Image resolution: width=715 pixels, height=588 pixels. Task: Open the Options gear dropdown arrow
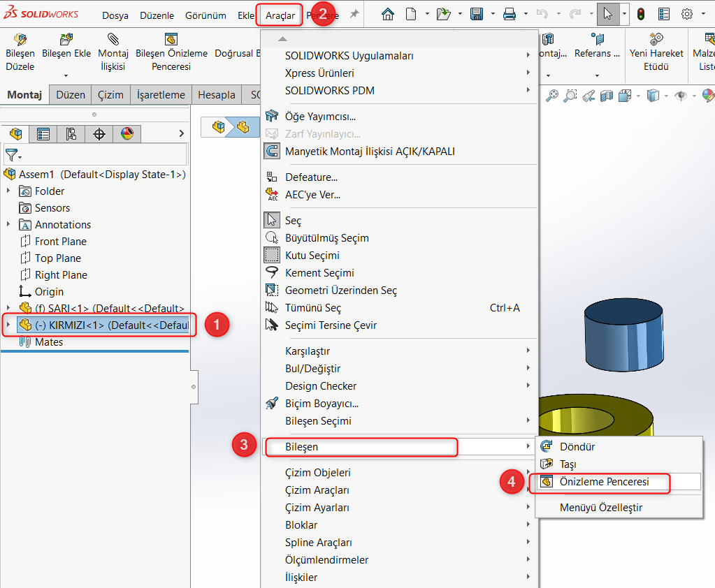(x=702, y=14)
